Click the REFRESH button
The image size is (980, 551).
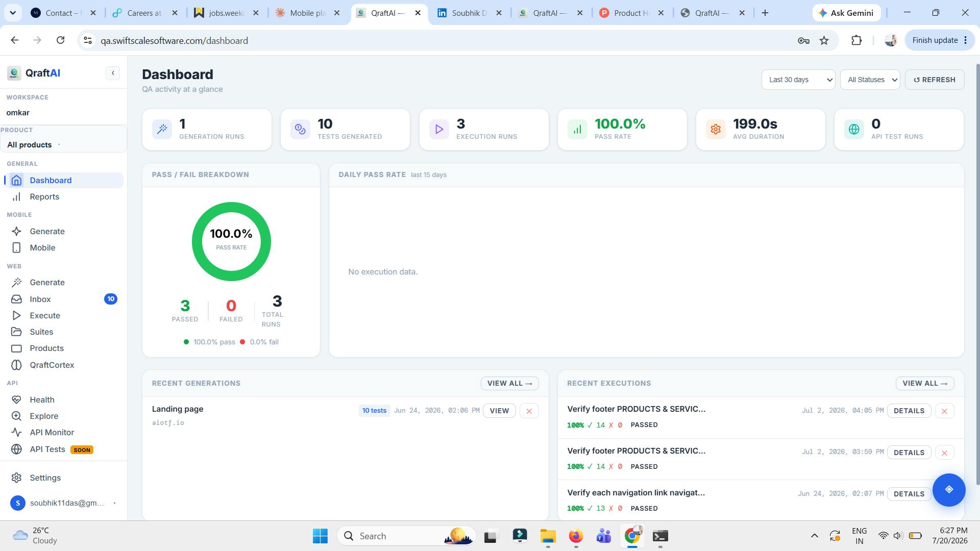(934, 80)
